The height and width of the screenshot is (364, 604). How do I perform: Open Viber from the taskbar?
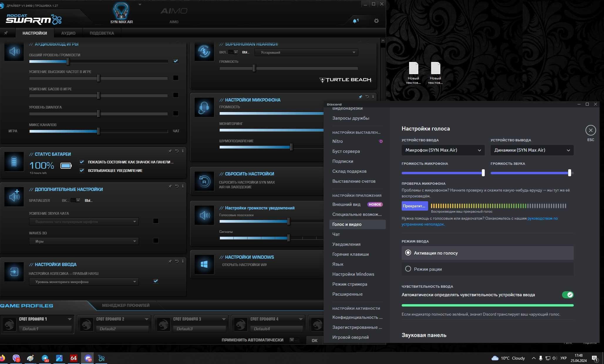16,358
